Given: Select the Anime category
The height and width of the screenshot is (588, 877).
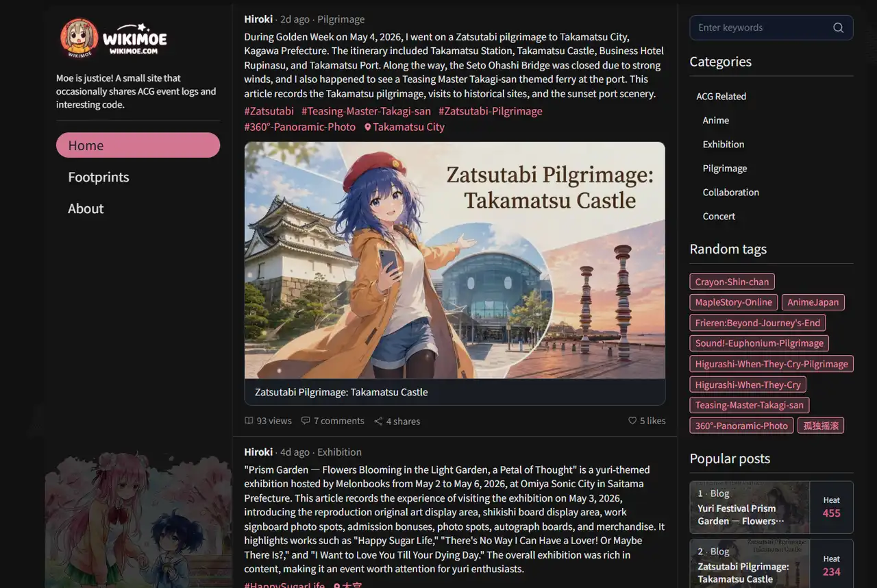Looking at the screenshot, I should click(x=715, y=120).
